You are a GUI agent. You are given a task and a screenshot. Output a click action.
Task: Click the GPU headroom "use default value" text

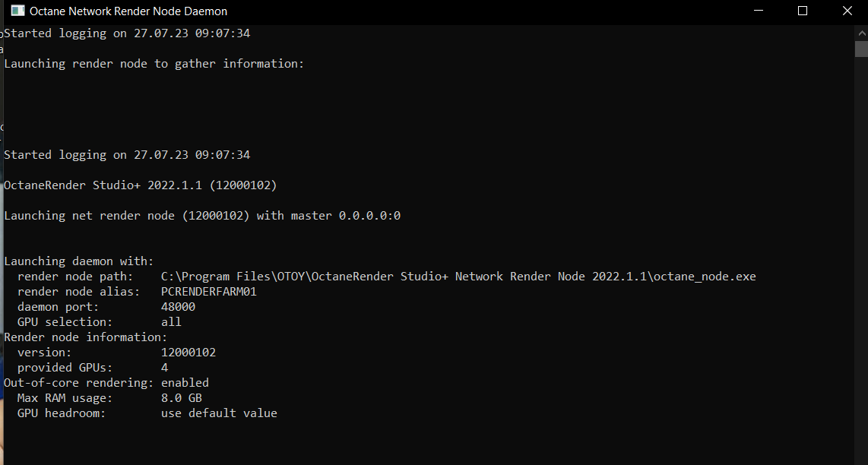point(219,413)
